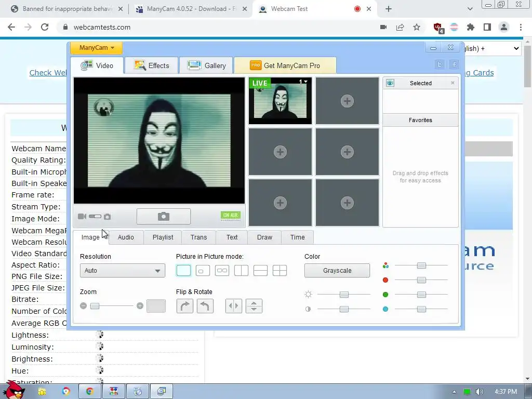Click Get ManyCam Pro tab
The width and height of the screenshot is (532, 399).
pos(285,65)
